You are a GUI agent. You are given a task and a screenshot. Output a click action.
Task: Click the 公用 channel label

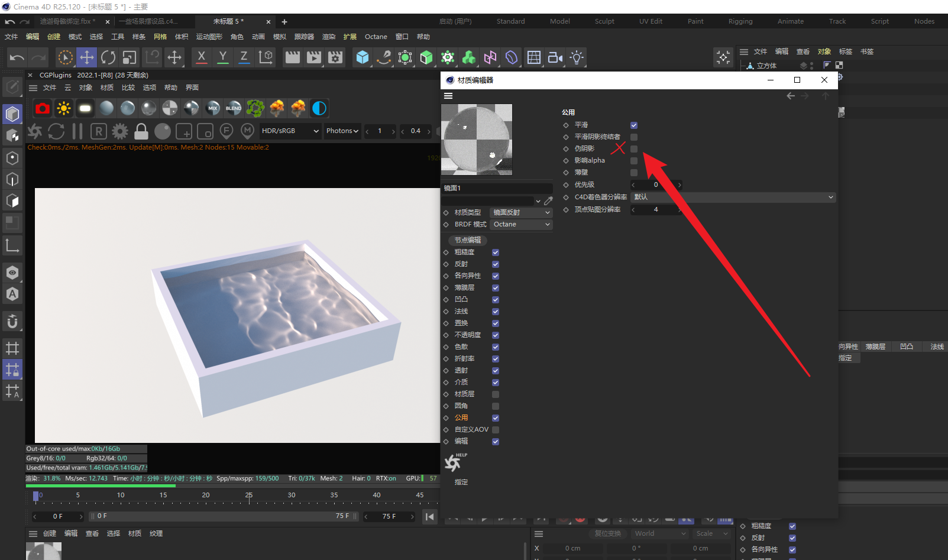461,418
